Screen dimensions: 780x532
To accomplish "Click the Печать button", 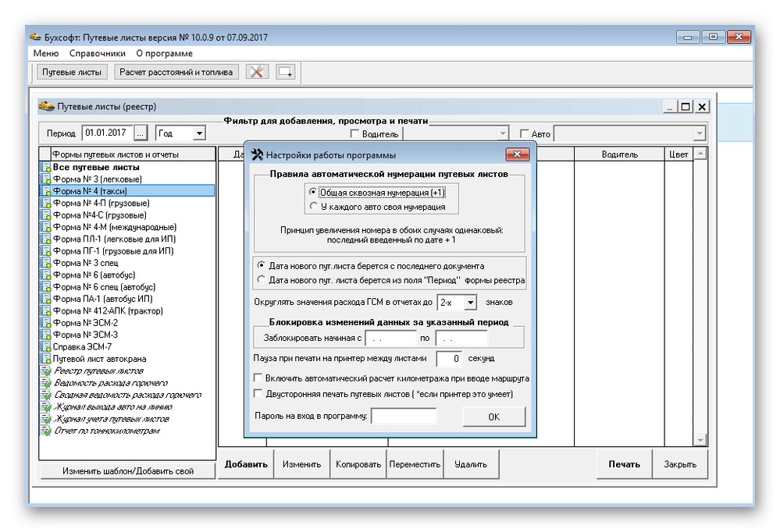I will [625, 464].
